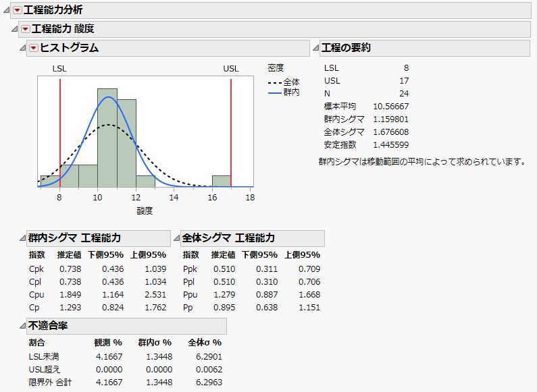The height and width of the screenshot is (392, 537).
Task: Click the 工程能力分析 title bar text
Action: coord(53,10)
